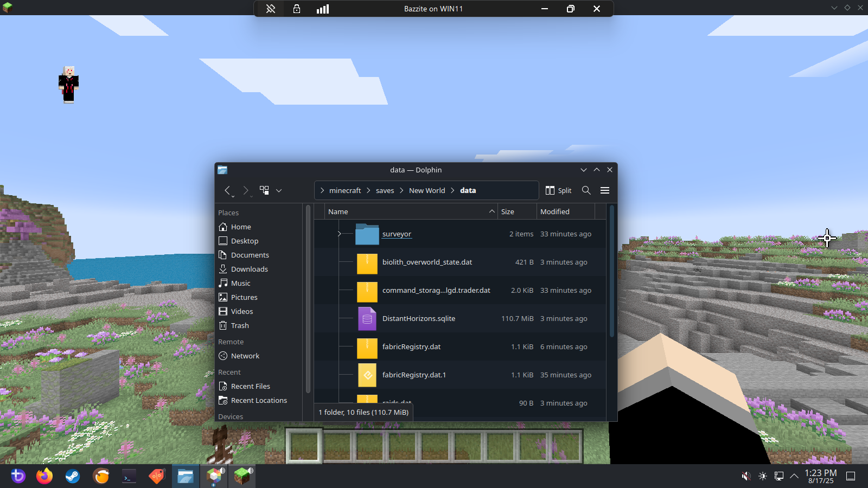Open Documents in Places panel
The width and height of the screenshot is (868, 488).
259,255
